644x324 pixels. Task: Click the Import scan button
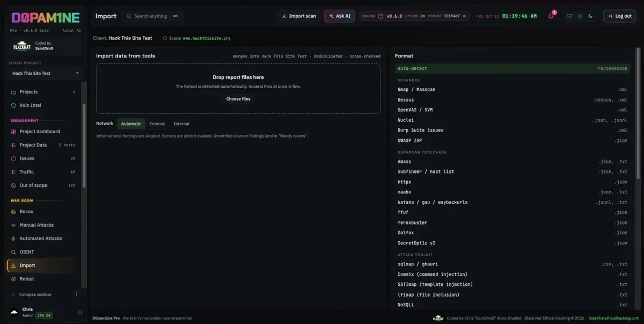(x=299, y=16)
